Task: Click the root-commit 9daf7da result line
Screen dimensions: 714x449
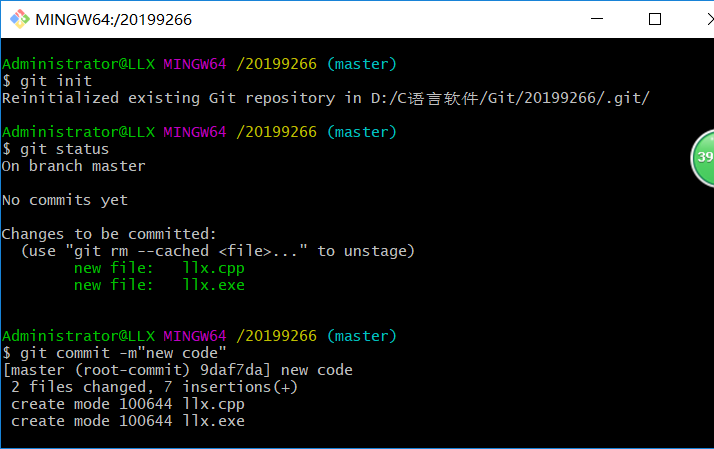Action: tap(178, 370)
